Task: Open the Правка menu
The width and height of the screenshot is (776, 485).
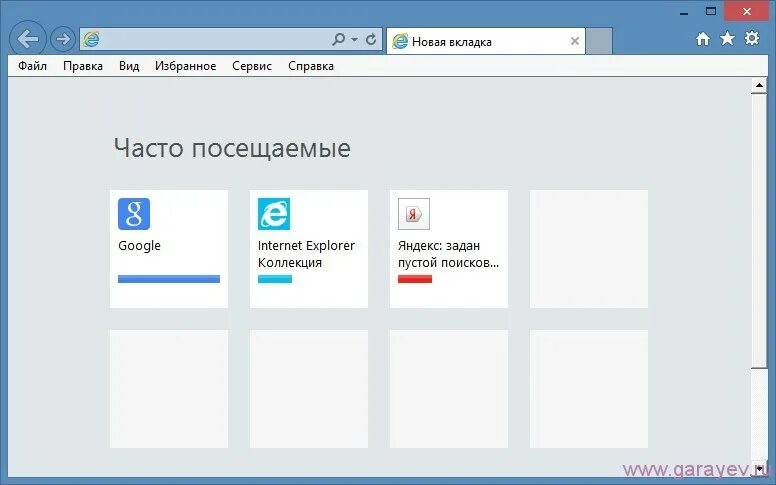Action: (83, 66)
